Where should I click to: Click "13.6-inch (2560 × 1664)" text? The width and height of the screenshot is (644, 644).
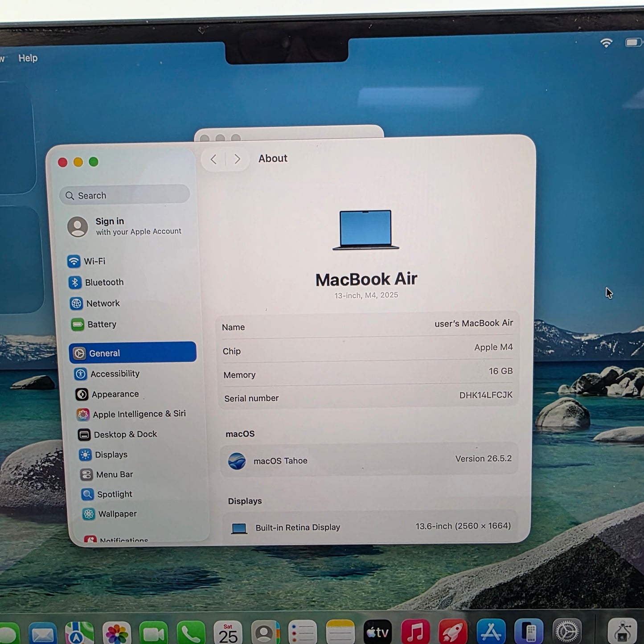463,526
